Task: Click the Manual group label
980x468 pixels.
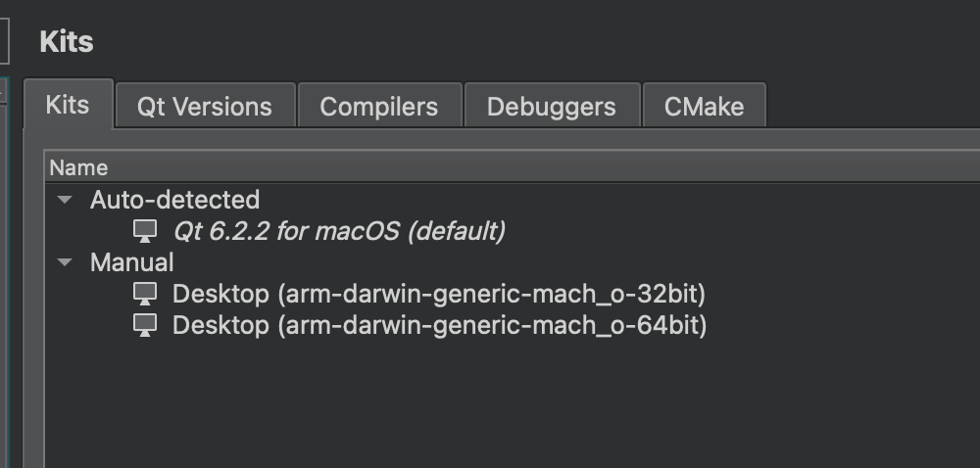Action: tap(132, 262)
